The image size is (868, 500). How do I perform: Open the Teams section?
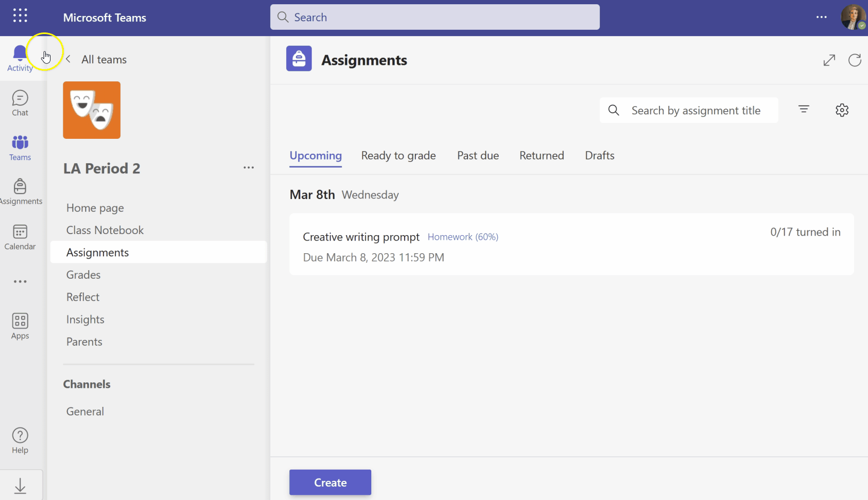tap(20, 147)
